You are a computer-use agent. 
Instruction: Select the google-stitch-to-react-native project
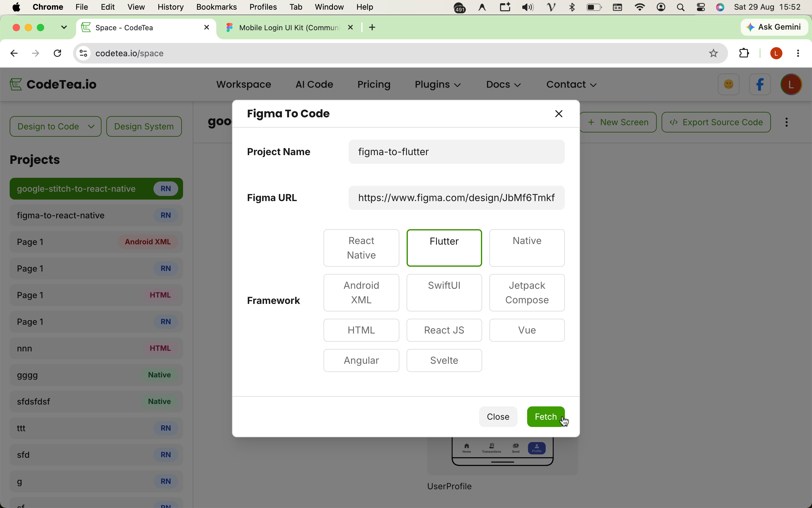pos(96,189)
